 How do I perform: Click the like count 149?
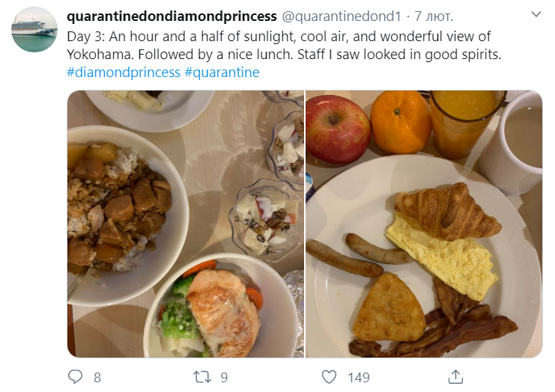tap(359, 378)
